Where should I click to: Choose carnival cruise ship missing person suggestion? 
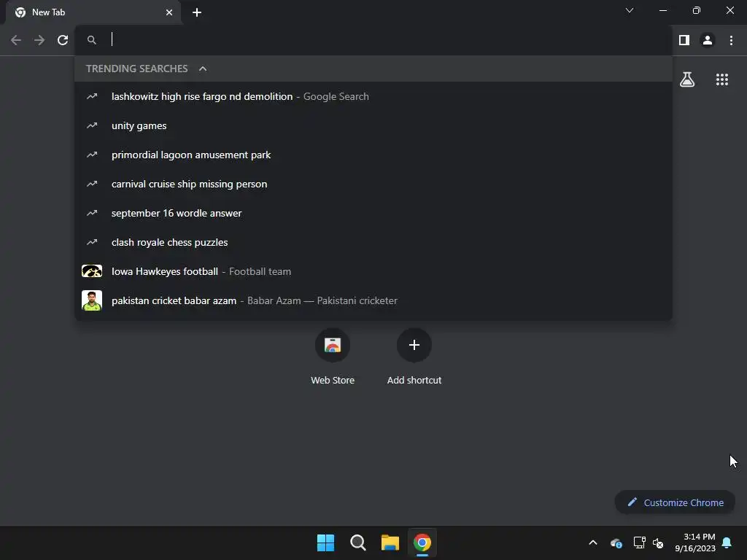[373, 184]
